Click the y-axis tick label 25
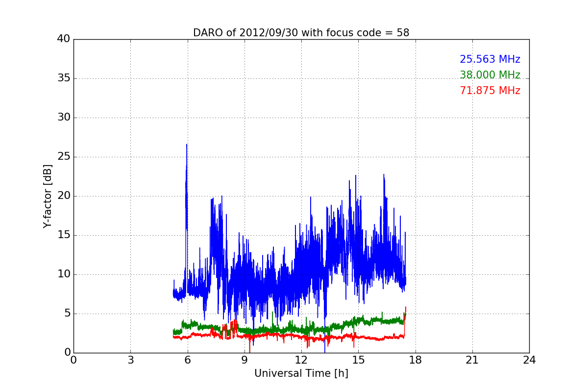This screenshot has width=588, height=392. pos(64,157)
